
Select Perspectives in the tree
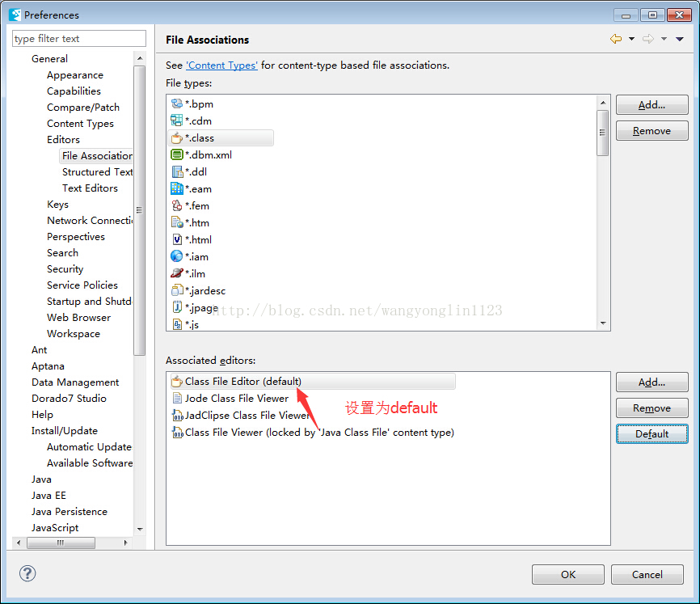(x=76, y=237)
